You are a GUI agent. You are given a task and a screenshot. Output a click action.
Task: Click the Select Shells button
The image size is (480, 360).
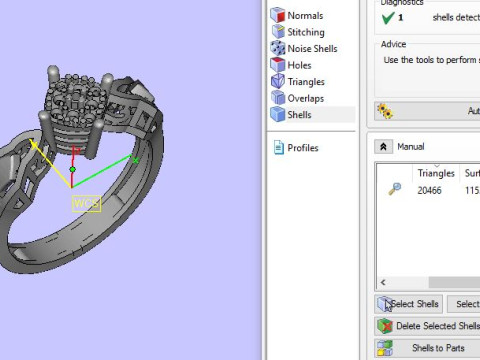409,304
